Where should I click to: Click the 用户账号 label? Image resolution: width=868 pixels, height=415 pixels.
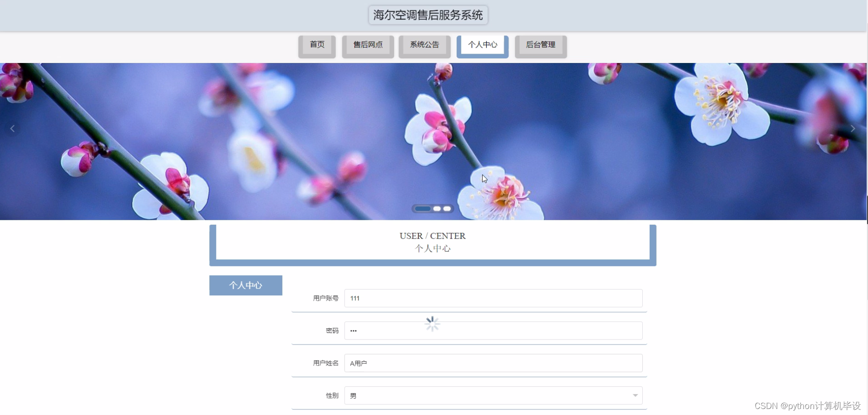point(326,298)
